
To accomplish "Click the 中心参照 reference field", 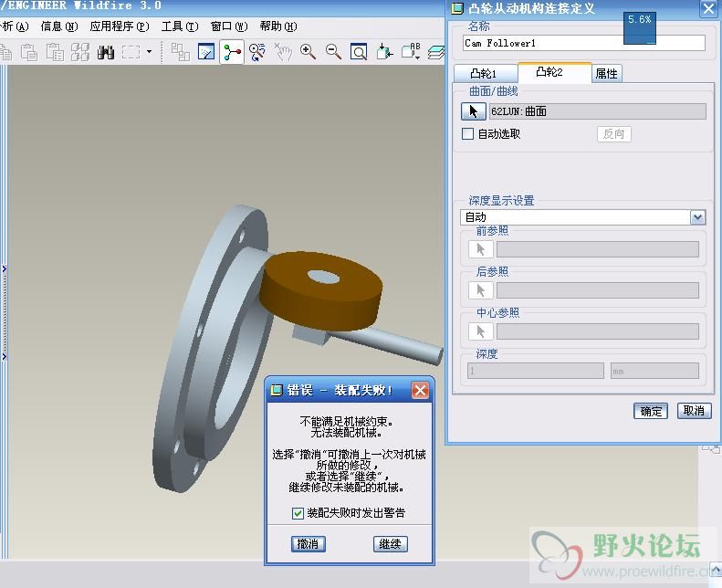I will click(597, 331).
